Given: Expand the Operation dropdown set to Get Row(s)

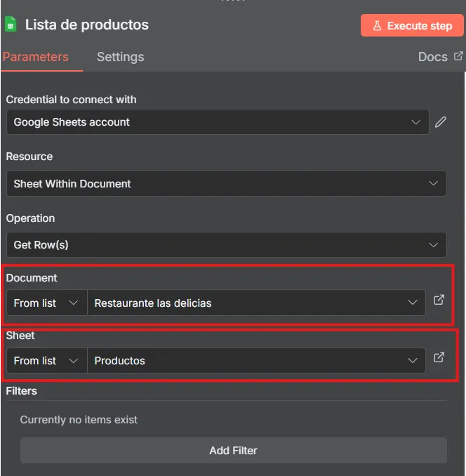Looking at the screenshot, I should click(226, 245).
